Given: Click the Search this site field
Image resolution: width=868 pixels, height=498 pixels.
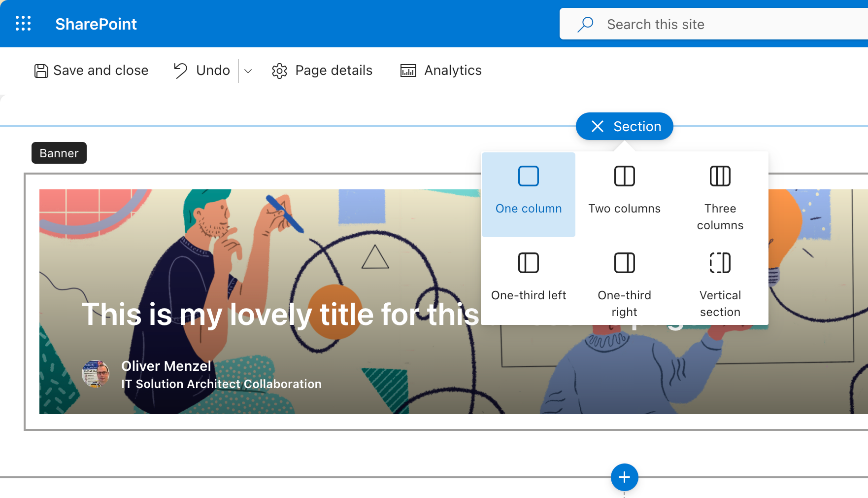Looking at the screenshot, I should click(x=714, y=24).
